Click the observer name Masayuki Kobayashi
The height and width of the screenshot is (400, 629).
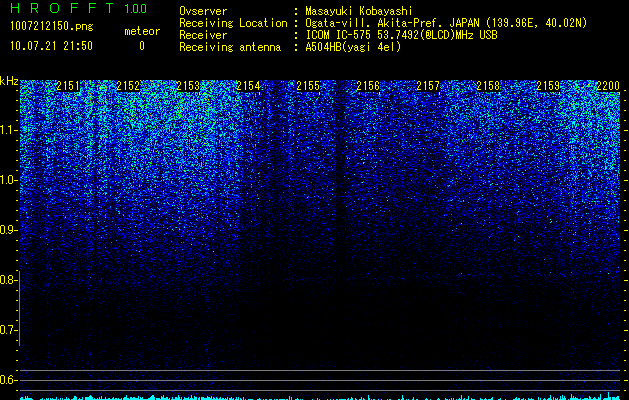click(x=359, y=11)
